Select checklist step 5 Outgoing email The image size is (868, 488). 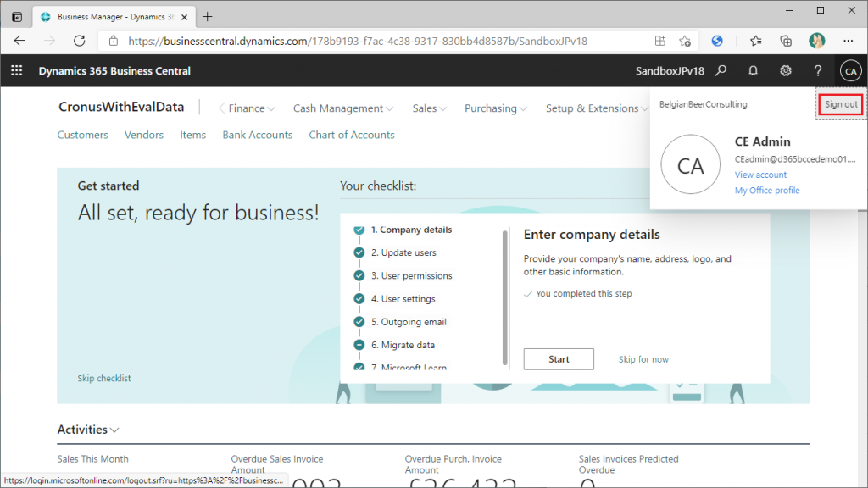tap(409, 322)
